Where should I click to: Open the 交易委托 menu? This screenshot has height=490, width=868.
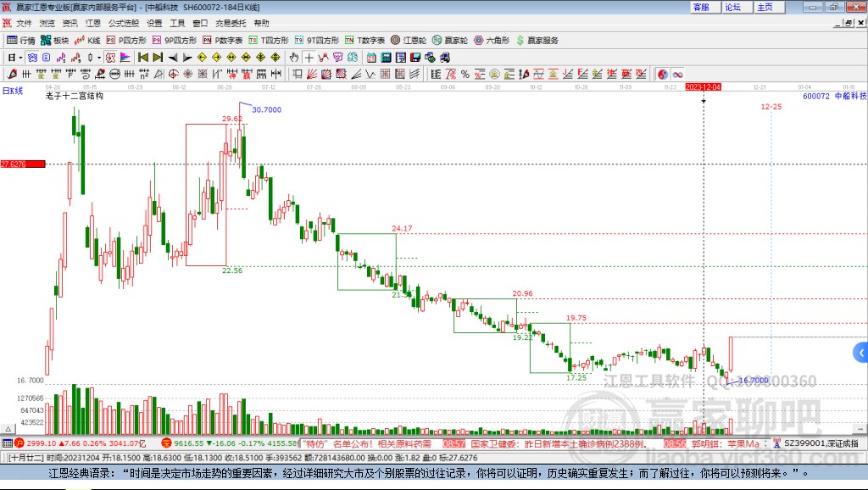point(231,23)
